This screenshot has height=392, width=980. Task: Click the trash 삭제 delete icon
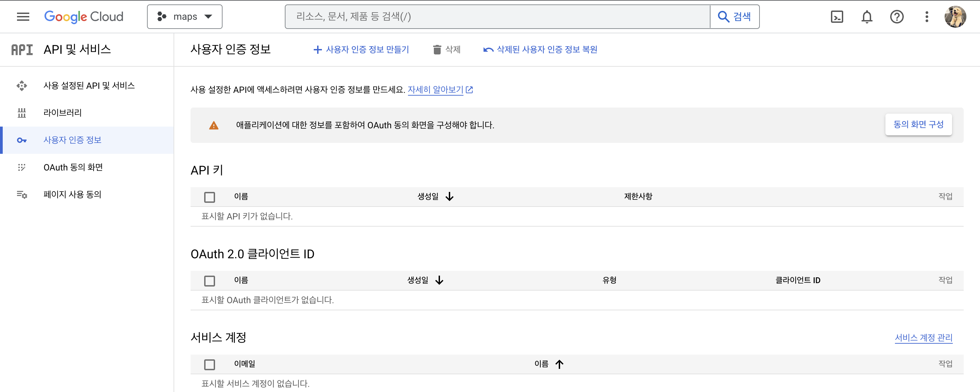437,49
